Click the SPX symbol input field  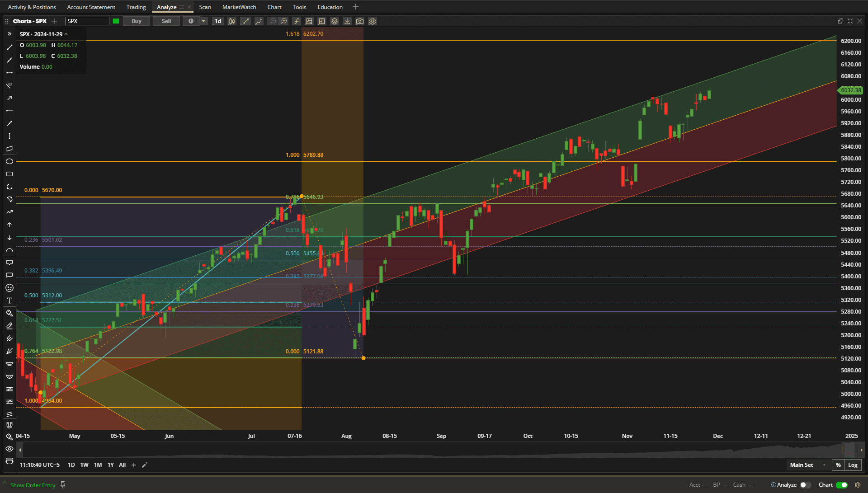87,21
